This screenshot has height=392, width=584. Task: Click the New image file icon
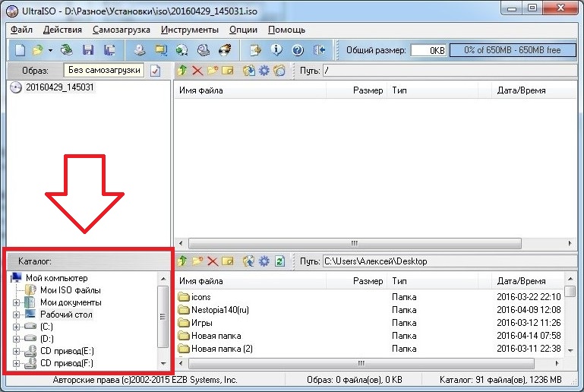[20, 50]
